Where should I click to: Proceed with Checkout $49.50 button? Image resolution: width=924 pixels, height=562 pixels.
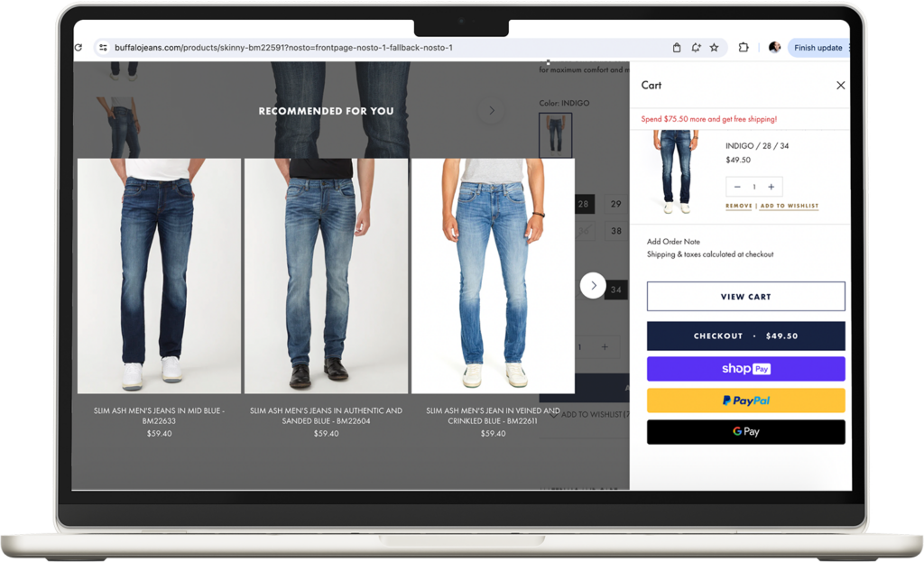[x=745, y=336]
